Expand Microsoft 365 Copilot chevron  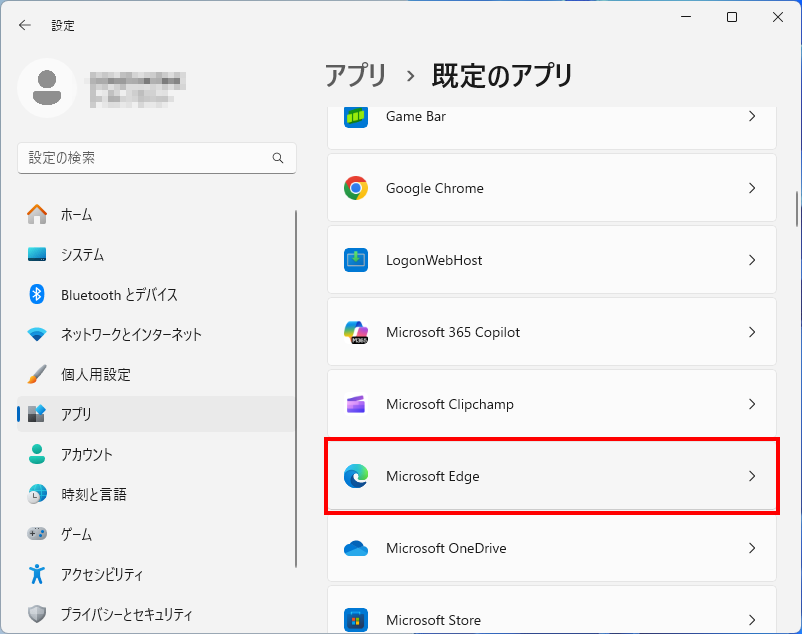[752, 332]
